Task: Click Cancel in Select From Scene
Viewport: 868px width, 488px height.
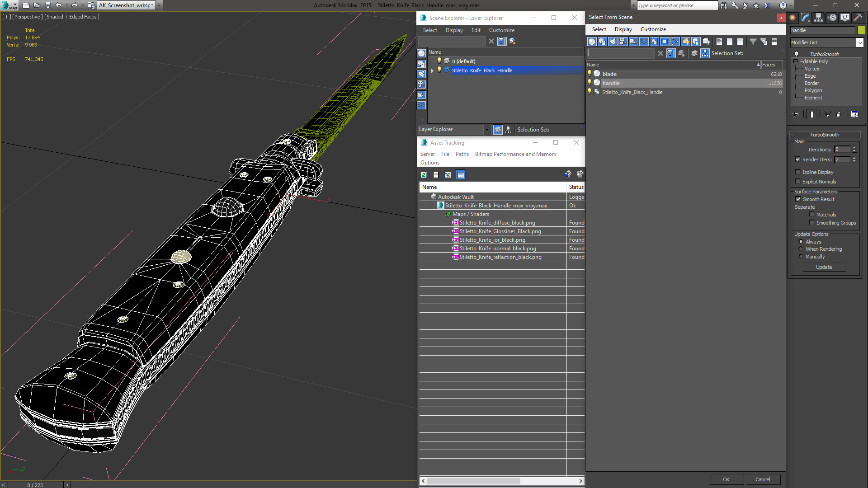Action: click(763, 479)
